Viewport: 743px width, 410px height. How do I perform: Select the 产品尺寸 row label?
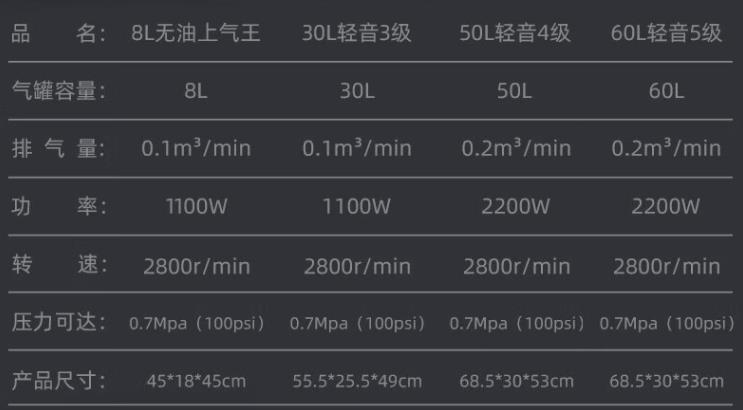click(x=59, y=381)
